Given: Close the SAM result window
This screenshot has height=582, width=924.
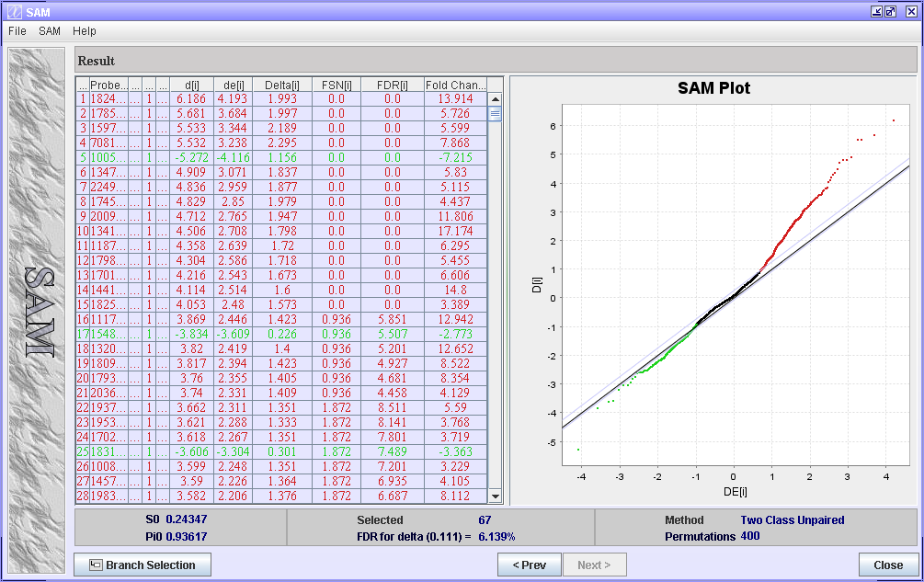Looking at the screenshot, I should [x=888, y=565].
